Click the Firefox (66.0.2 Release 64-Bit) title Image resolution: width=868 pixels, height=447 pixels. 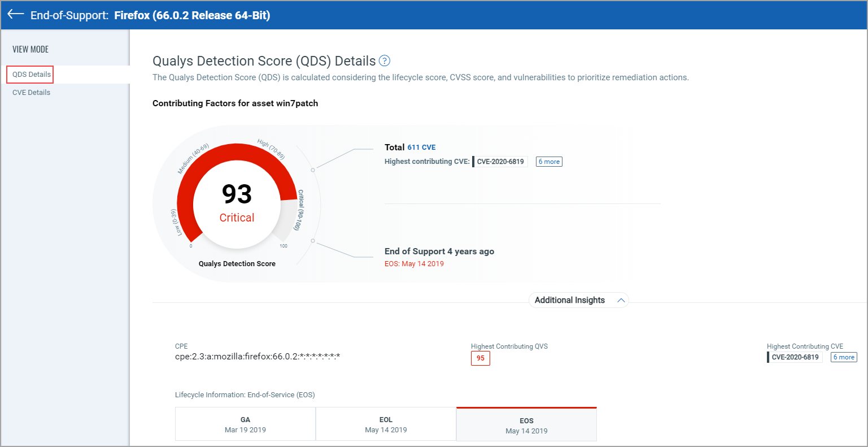point(192,15)
